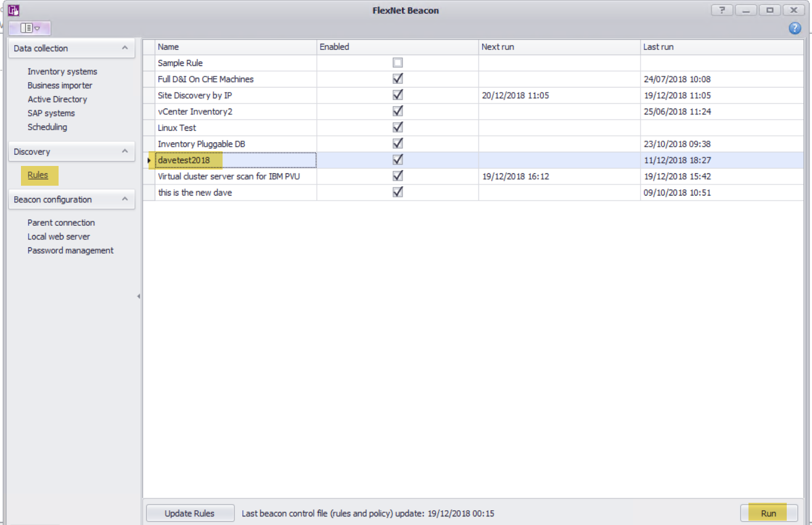Screen dimensions: 812x525
Task: Click last run date 23/10/2018 09:38
Action: pyautogui.click(x=677, y=144)
